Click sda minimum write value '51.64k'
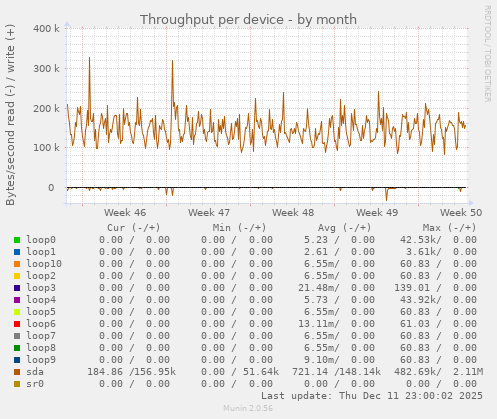The width and height of the screenshot is (497, 419). click(x=261, y=372)
